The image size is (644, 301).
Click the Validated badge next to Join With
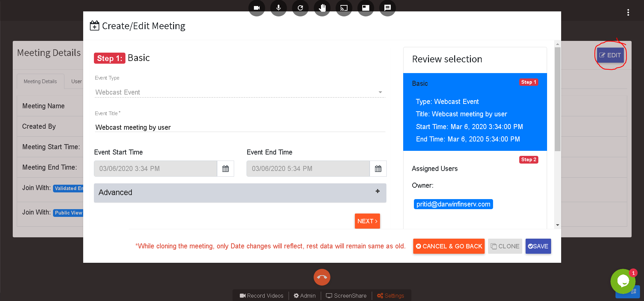click(x=68, y=188)
